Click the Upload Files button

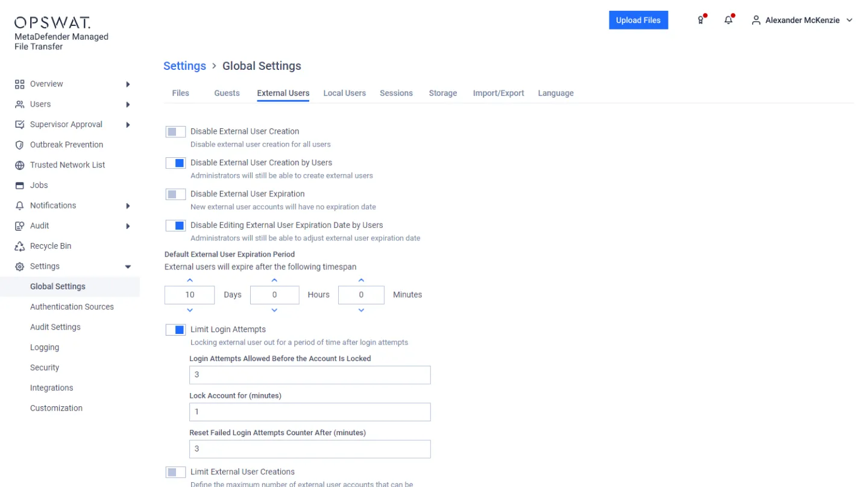pos(638,20)
